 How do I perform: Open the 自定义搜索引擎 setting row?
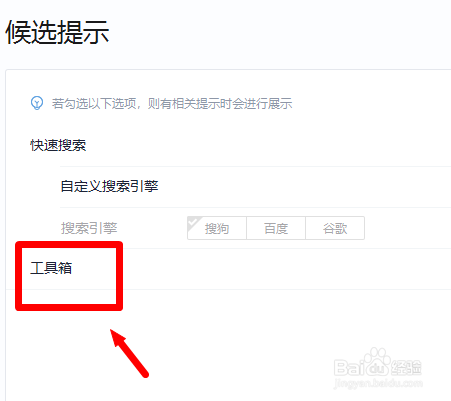coord(255,187)
